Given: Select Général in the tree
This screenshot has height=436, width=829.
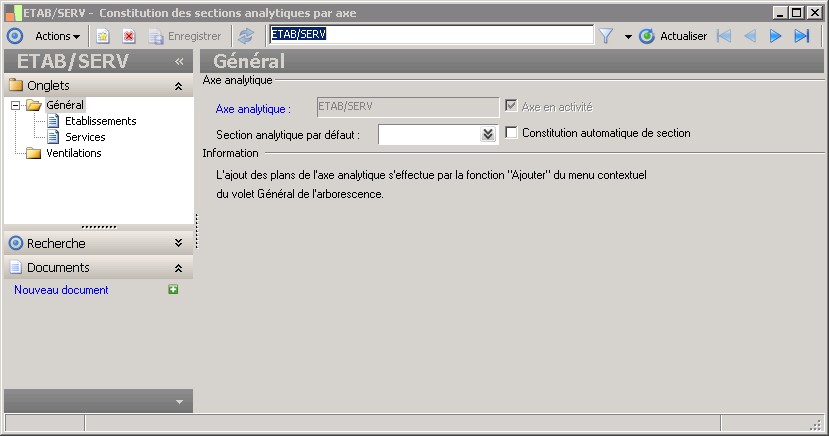Looking at the screenshot, I should point(65,105).
